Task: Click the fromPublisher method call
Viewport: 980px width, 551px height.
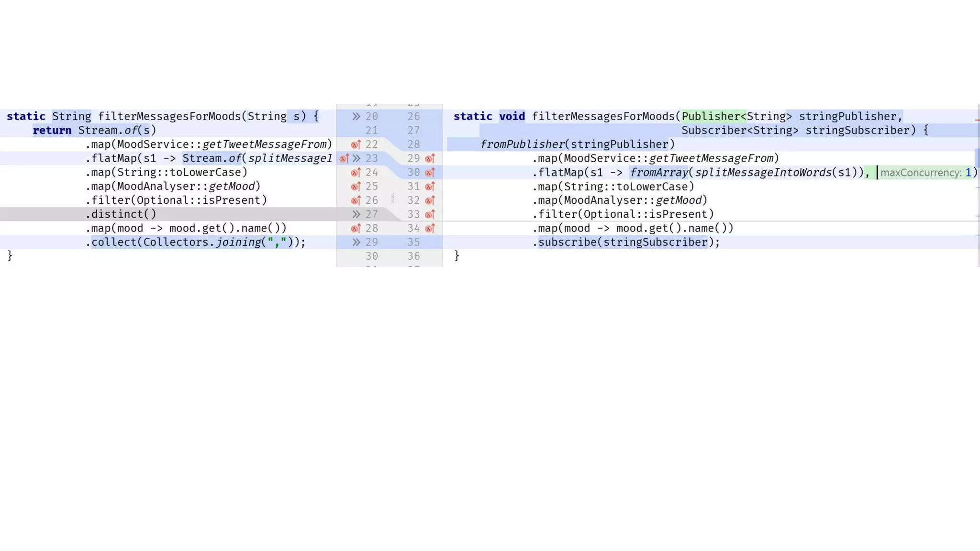Action: pos(523,144)
